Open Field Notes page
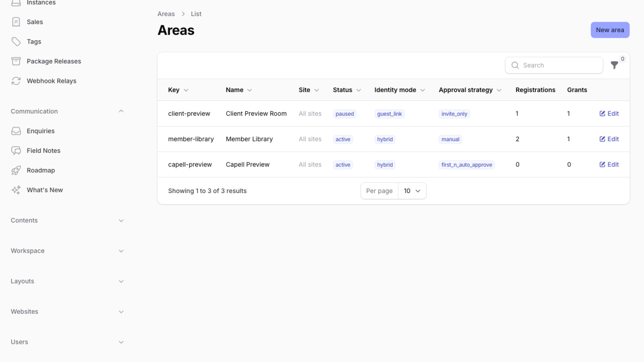The height and width of the screenshot is (362, 644). [43, 151]
